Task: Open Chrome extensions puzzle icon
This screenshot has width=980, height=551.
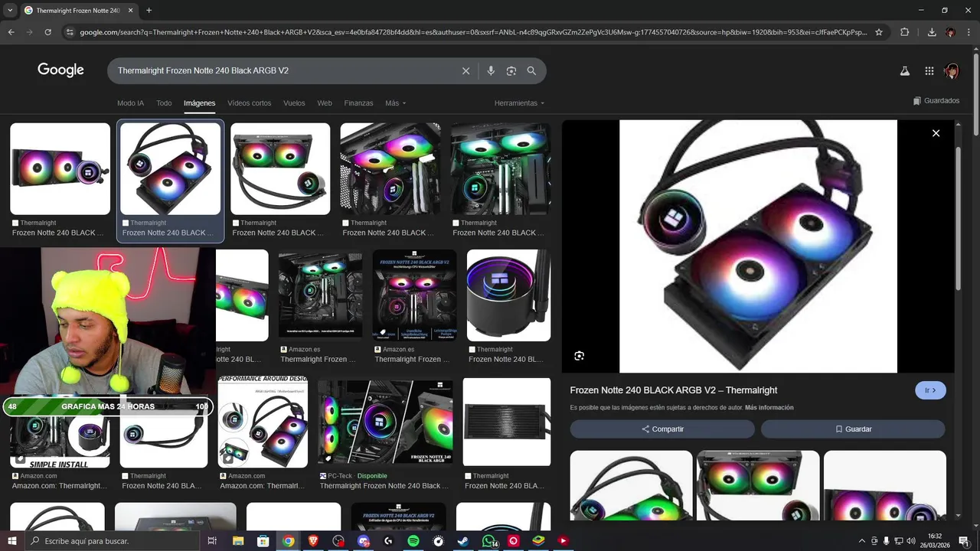Action: 904,32
